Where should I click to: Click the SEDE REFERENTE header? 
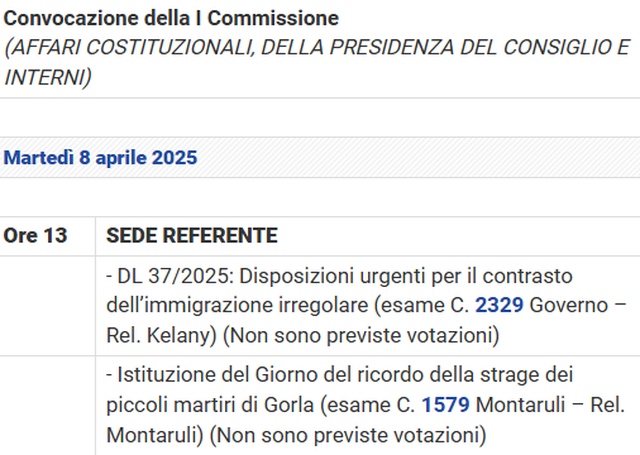(x=191, y=236)
